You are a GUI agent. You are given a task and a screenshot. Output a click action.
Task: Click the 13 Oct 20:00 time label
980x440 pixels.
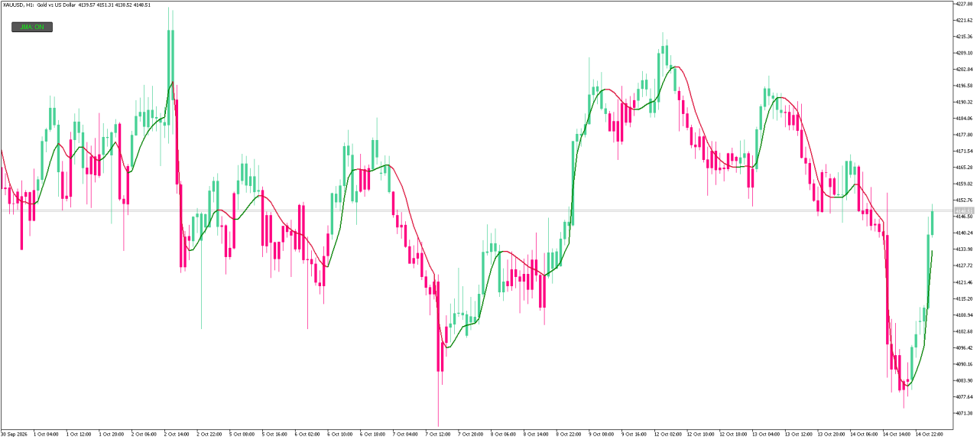(832, 434)
